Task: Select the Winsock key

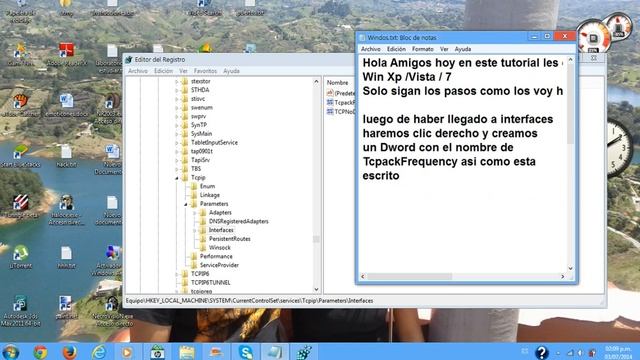Action: pyautogui.click(x=220, y=248)
